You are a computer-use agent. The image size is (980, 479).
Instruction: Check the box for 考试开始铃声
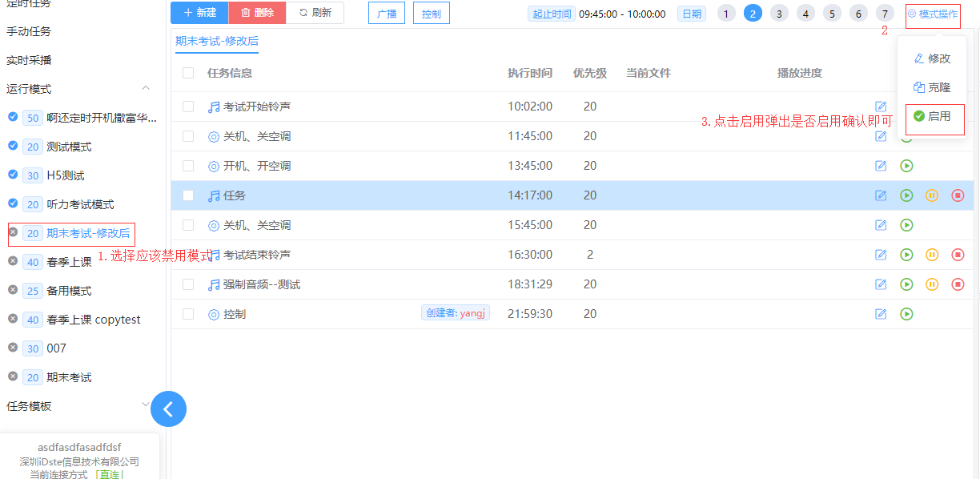tap(188, 107)
